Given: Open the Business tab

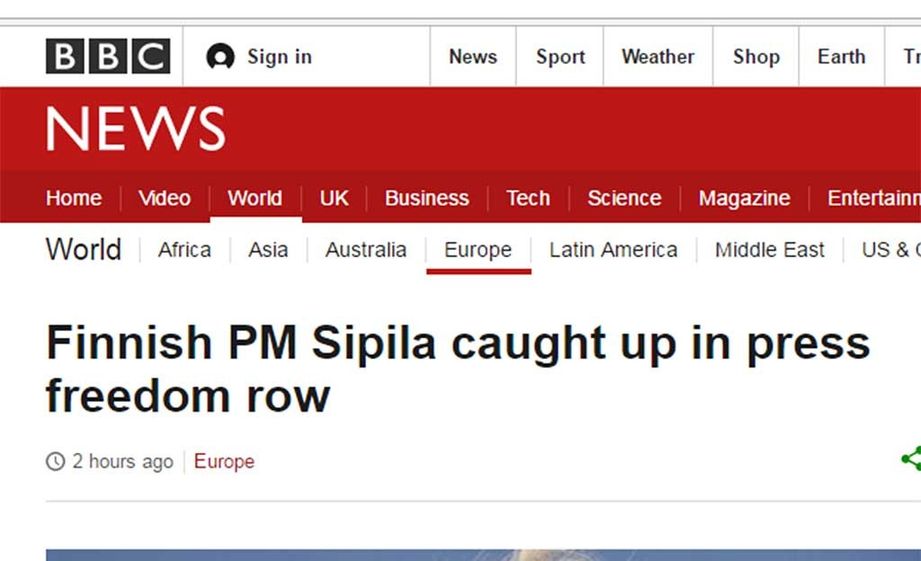Looking at the screenshot, I should [427, 198].
